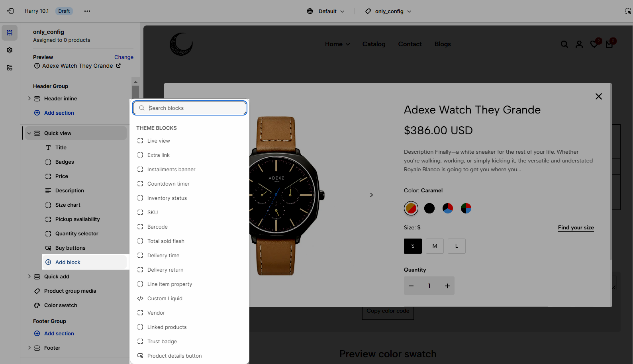Expand the Footer section

pos(29,348)
